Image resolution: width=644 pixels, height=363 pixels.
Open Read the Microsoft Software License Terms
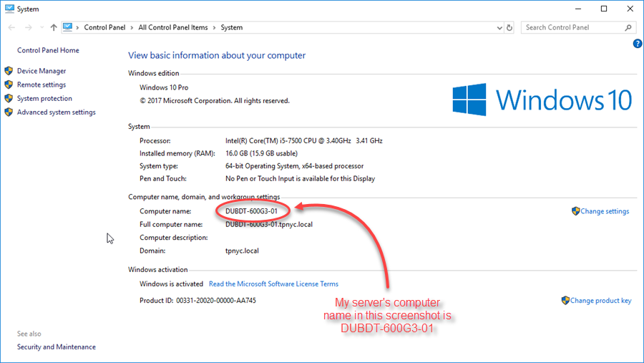273,284
